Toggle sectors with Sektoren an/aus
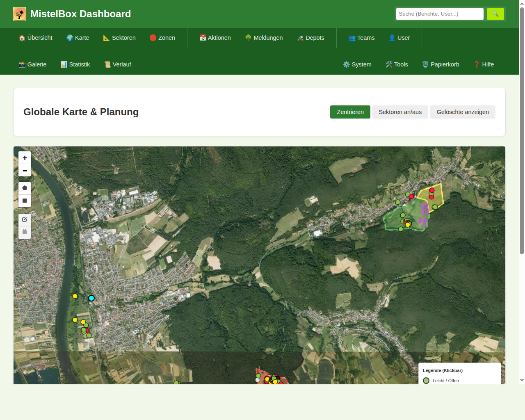Screen dimensions: 525x420 coord(400,112)
